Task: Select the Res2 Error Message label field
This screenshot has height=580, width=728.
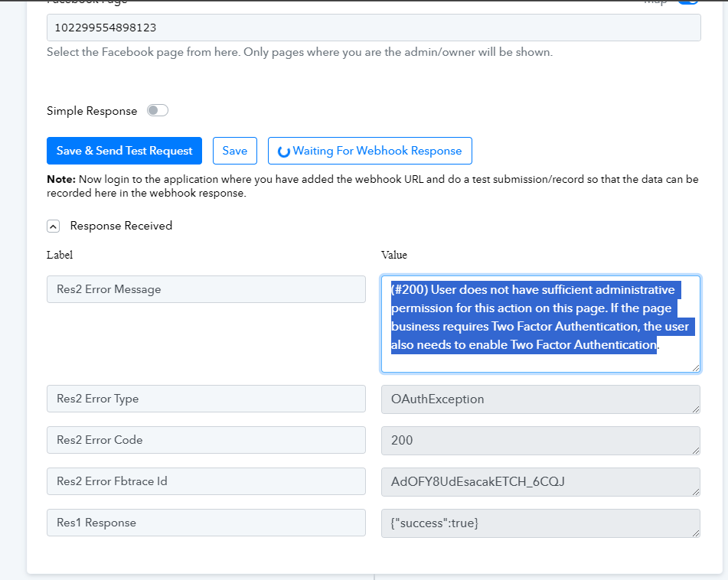Action: pos(206,289)
